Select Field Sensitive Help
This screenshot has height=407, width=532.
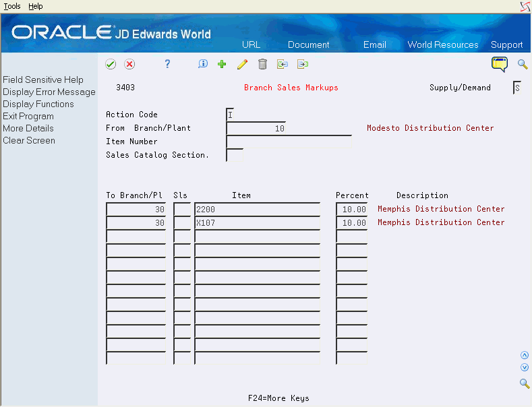[43, 80]
